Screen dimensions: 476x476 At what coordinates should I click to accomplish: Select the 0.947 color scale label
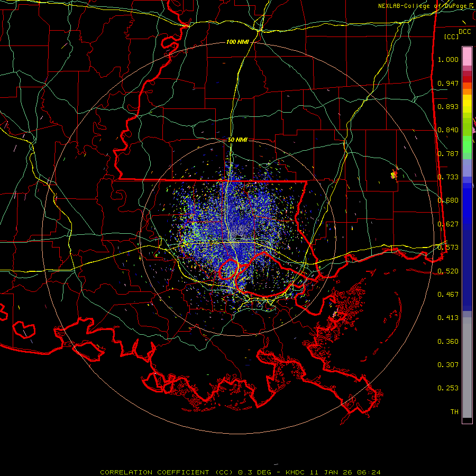pyautogui.click(x=448, y=83)
